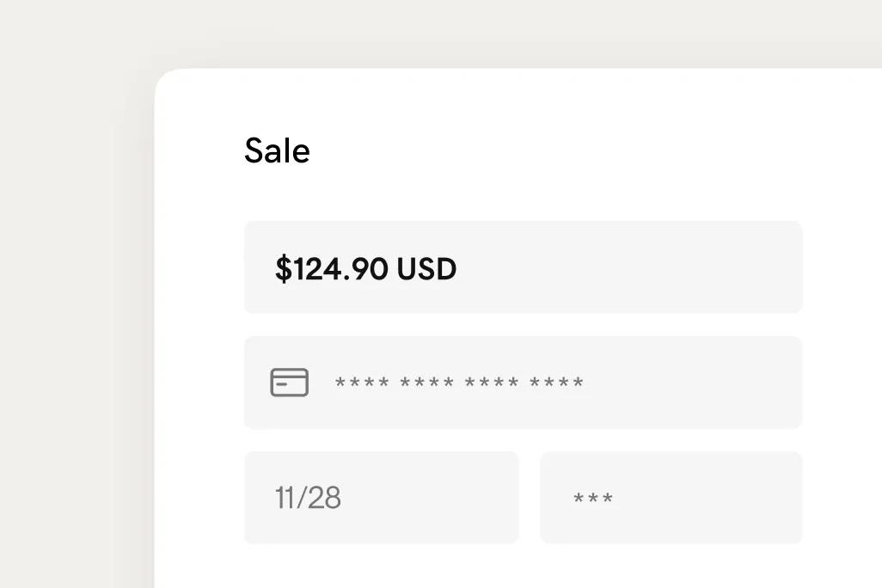
Task: Select the three-asterisk CVC placeholder
Action: (x=592, y=497)
